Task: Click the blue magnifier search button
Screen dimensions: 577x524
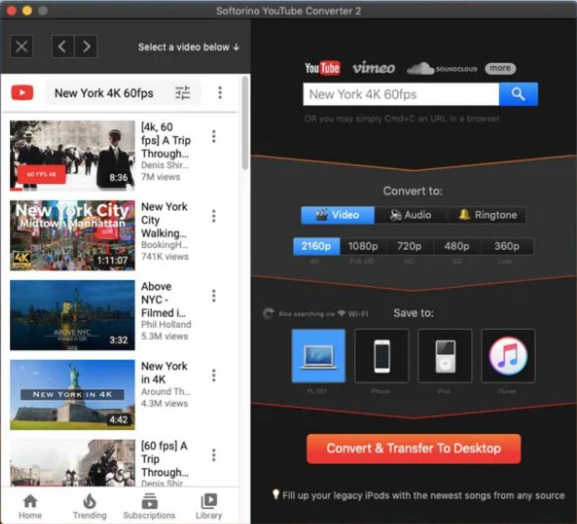Action: 518,95
